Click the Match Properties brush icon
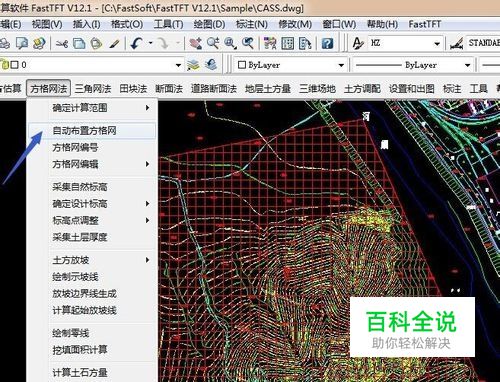 [114, 43]
